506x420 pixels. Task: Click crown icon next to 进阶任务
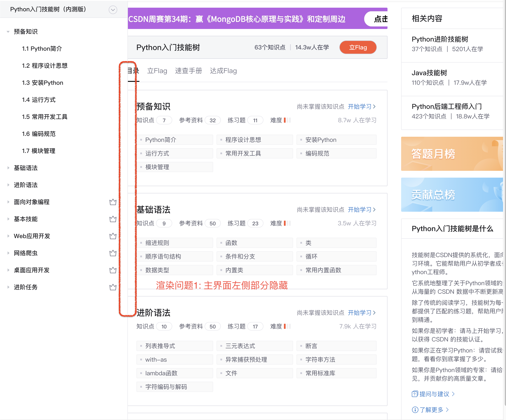(113, 287)
